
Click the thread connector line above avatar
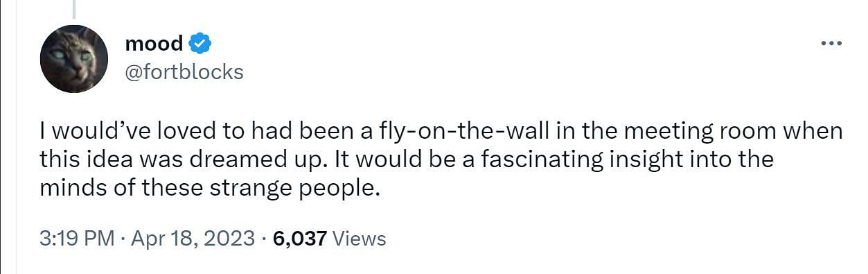coord(73,8)
